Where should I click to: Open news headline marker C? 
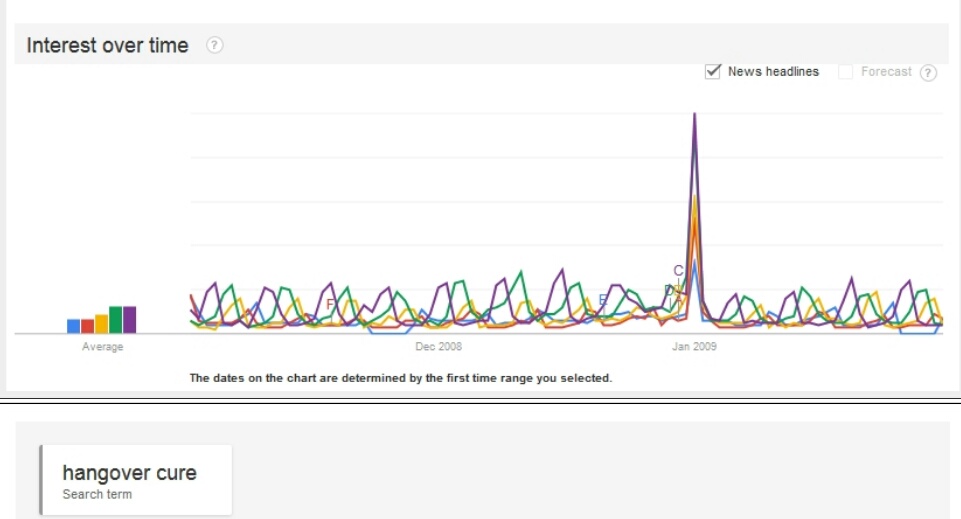coord(678,270)
